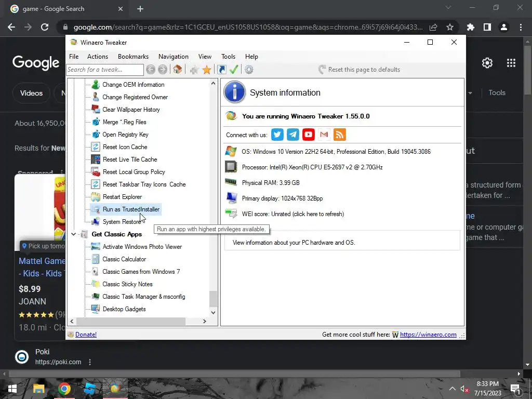The height and width of the screenshot is (399, 532).
Task: Select Open Registry Key tree item
Action: pyautogui.click(x=125, y=135)
